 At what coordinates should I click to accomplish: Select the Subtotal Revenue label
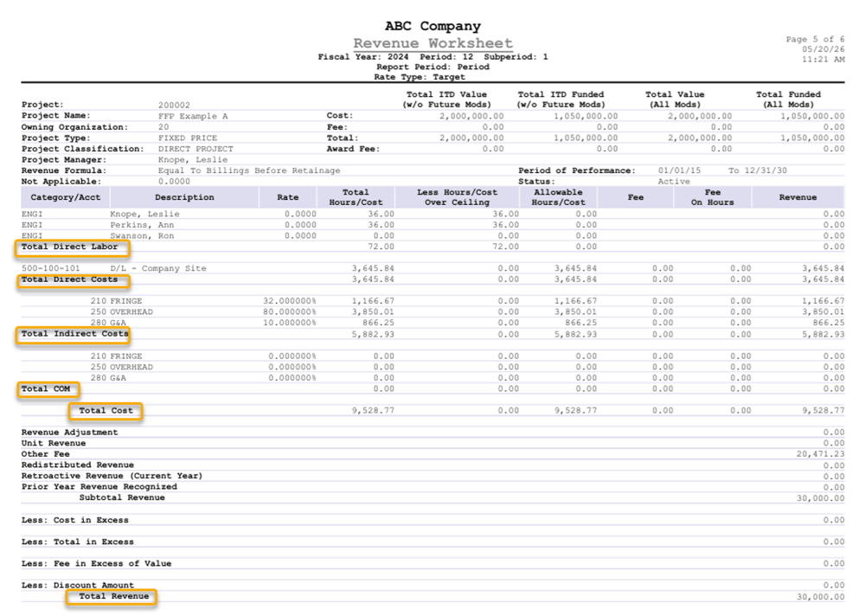coord(122,497)
